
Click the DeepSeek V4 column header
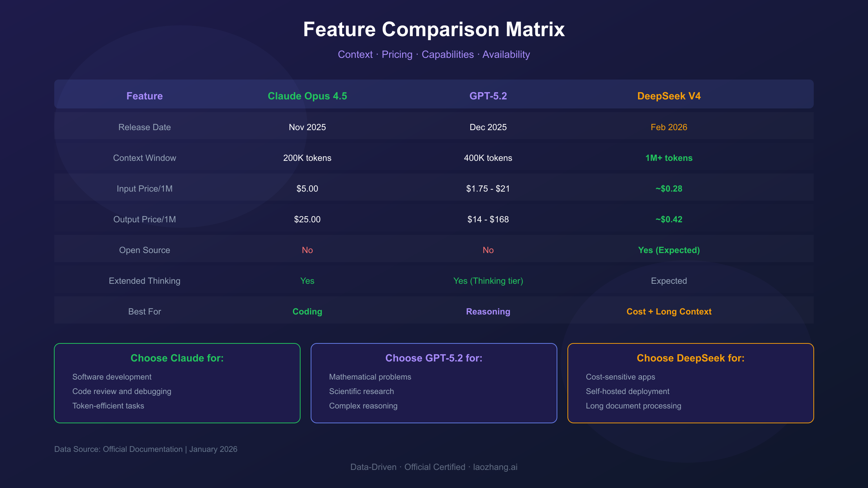pyautogui.click(x=668, y=96)
